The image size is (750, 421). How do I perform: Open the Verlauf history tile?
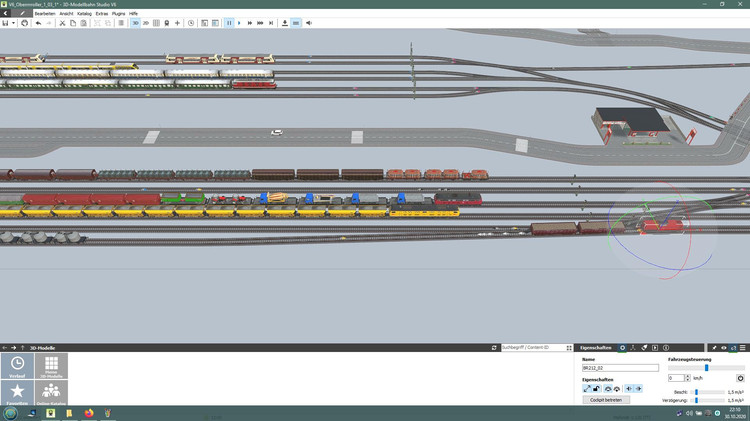pos(17,366)
